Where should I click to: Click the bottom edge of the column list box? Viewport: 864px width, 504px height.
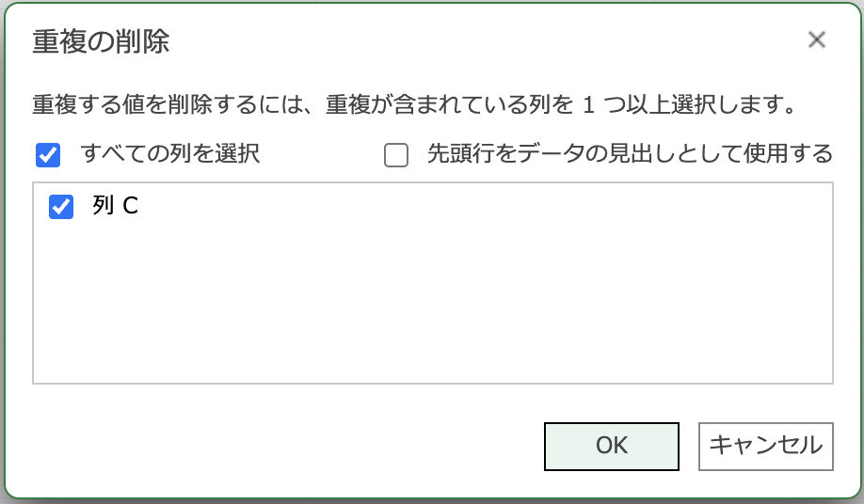tap(433, 383)
